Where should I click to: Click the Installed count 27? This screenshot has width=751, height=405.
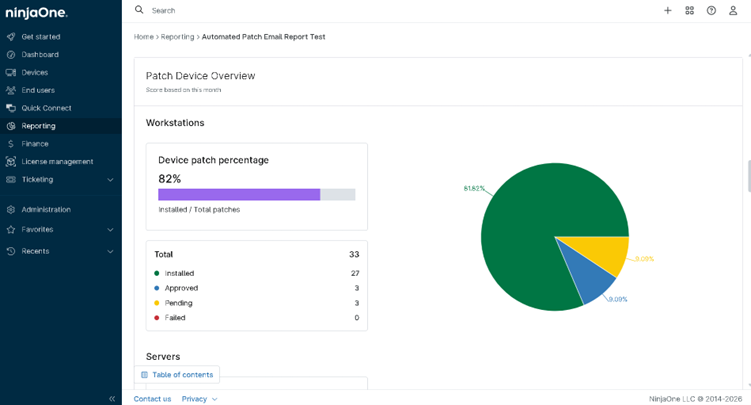click(355, 273)
